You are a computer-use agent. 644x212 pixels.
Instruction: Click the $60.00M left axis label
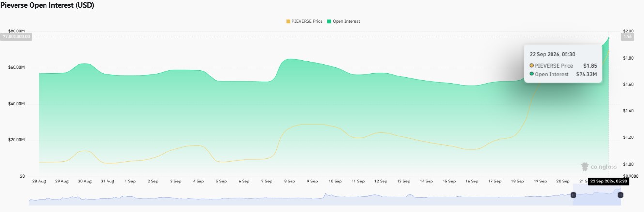click(16, 67)
